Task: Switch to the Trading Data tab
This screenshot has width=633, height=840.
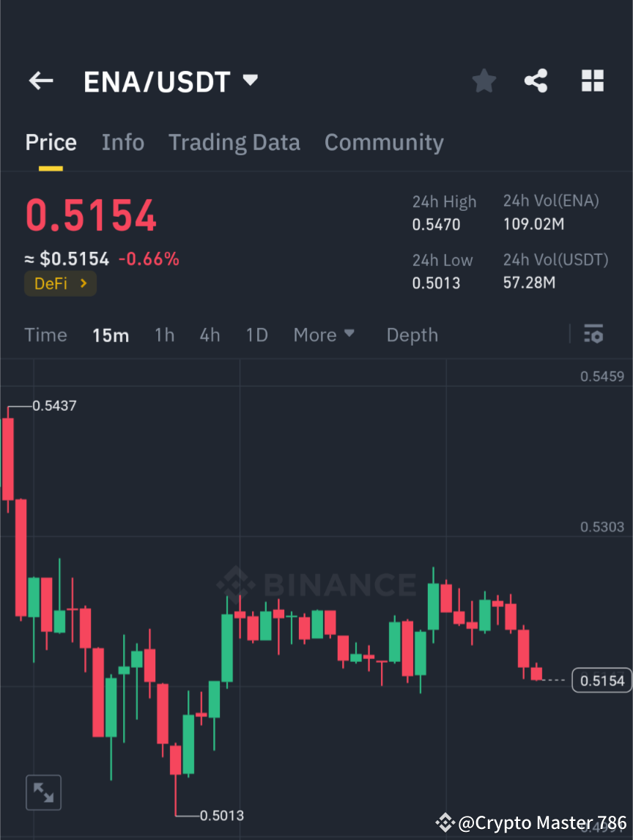Action: click(x=234, y=142)
